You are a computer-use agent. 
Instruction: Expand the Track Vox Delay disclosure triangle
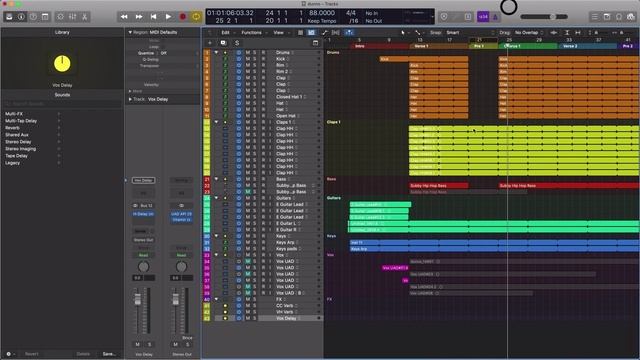coord(130,99)
